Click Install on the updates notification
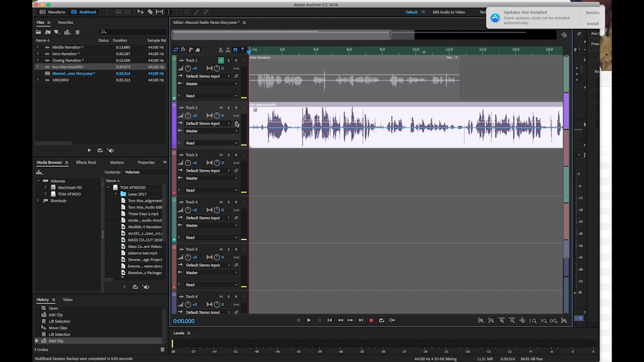This screenshot has width=644, height=362. (x=592, y=24)
